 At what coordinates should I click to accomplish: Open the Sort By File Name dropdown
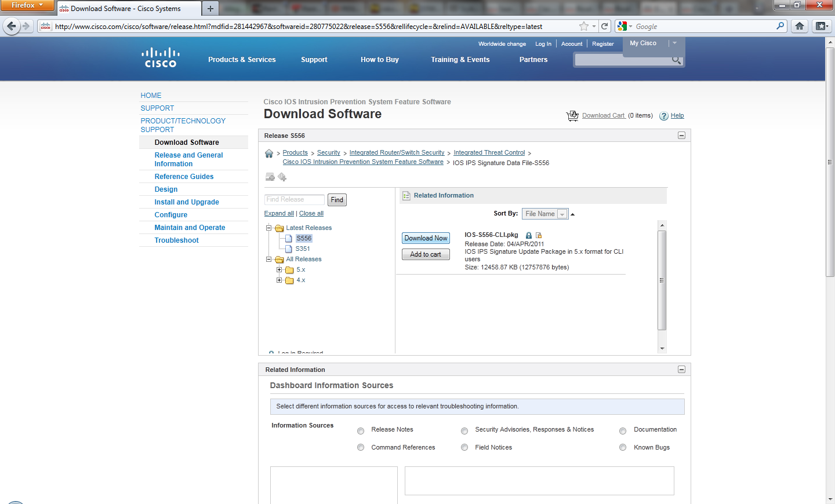pyautogui.click(x=545, y=214)
